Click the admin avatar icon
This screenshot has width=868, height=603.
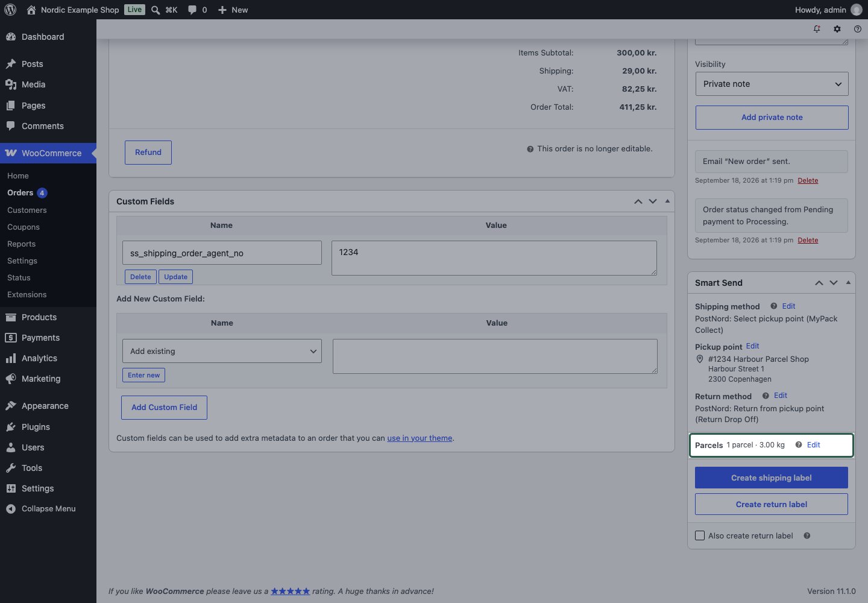click(857, 10)
